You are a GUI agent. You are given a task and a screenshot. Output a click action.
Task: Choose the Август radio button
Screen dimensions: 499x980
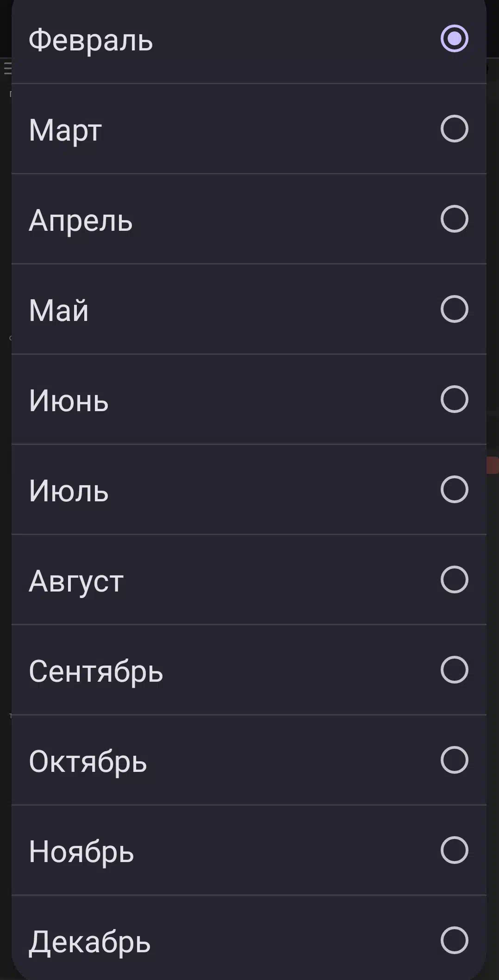(x=454, y=579)
